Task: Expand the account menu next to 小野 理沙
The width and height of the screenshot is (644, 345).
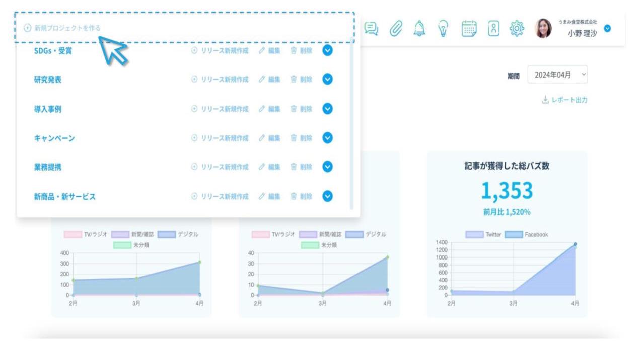Action: pos(607,28)
